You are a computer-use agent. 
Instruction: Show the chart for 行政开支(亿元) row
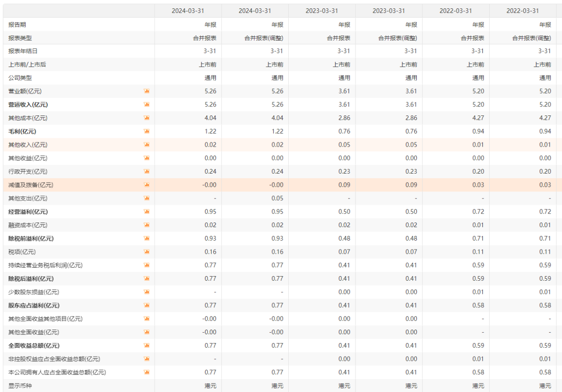tap(147, 172)
